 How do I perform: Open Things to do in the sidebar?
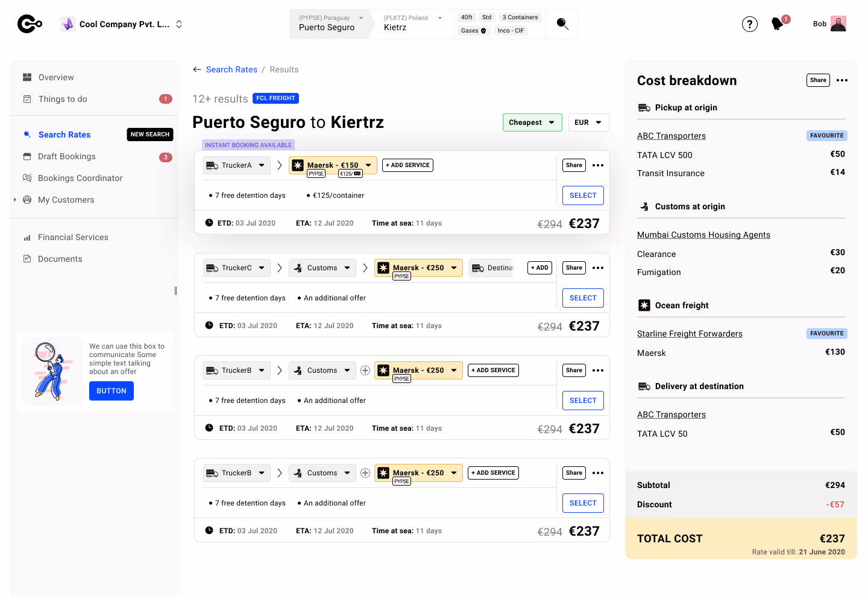(x=63, y=99)
